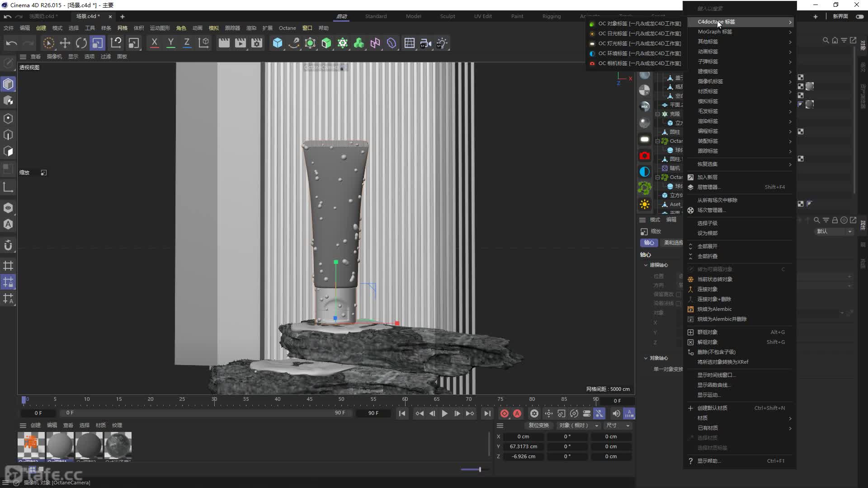Toggle coordinate system world/object icon
868x488 pixels.
(203, 43)
